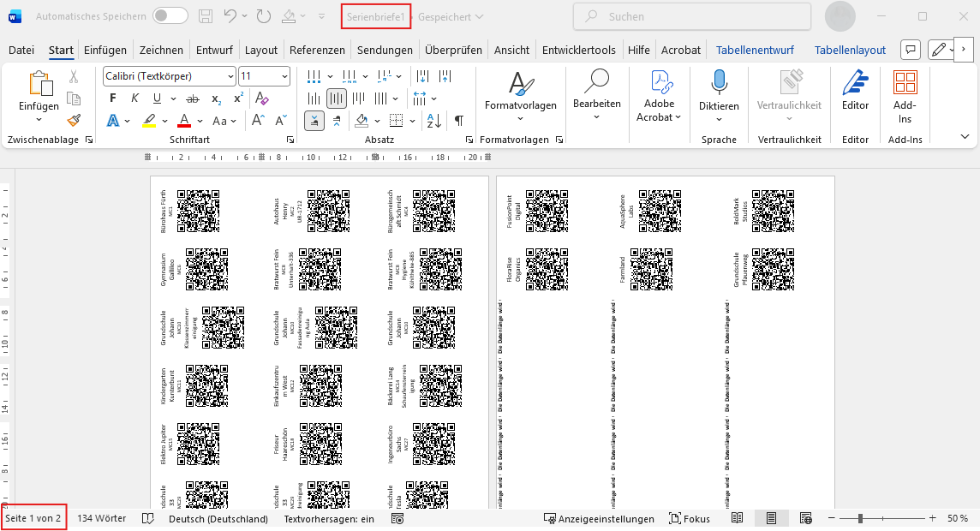This screenshot has width=980, height=531.
Task: Click the Suchen search box
Action: coord(692,16)
